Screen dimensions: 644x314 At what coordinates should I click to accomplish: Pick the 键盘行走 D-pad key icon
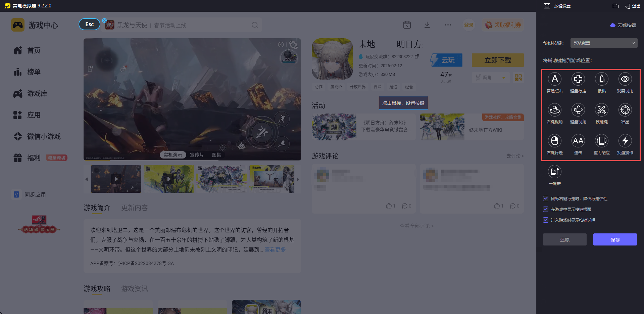click(x=578, y=79)
